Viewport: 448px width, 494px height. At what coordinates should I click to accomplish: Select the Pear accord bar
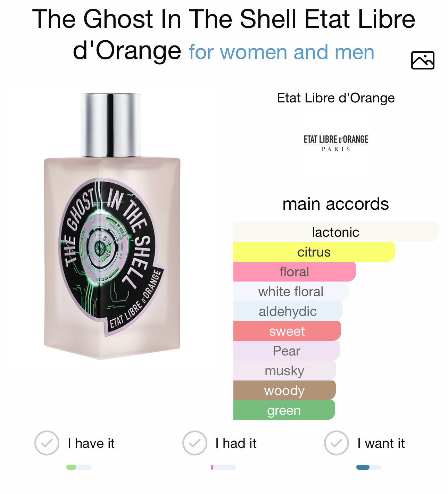(287, 351)
